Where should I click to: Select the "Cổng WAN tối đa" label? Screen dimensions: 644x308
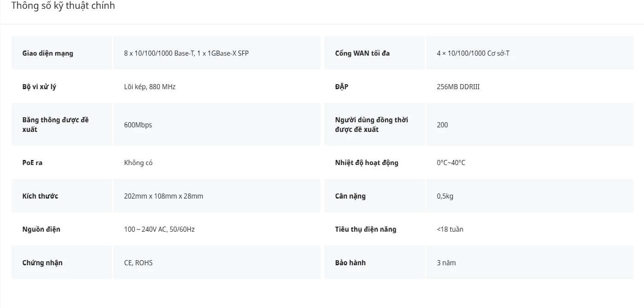tap(362, 53)
